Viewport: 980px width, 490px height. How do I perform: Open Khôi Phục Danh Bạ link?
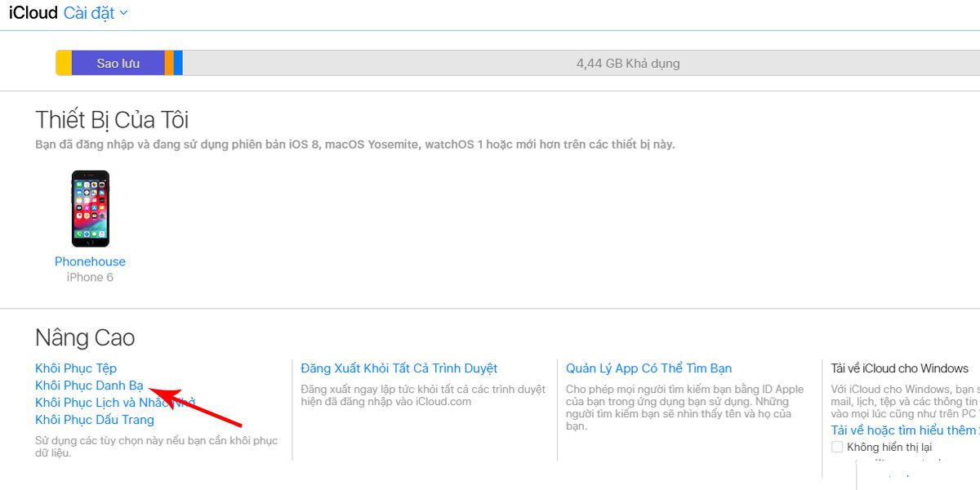point(89,385)
